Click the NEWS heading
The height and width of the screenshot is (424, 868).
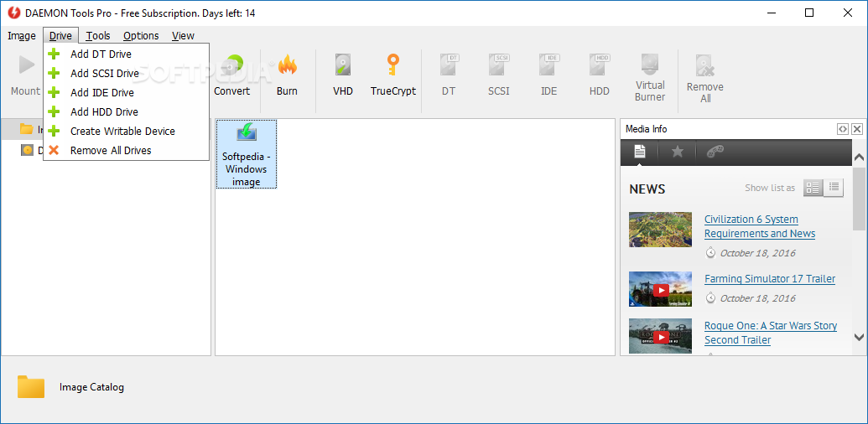coord(647,189)
